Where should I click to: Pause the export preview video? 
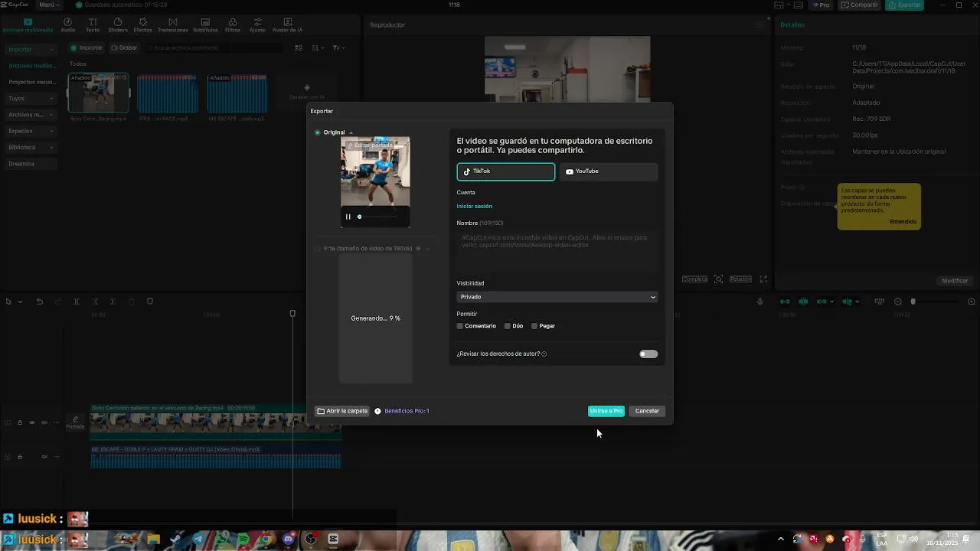pos(348,217)
